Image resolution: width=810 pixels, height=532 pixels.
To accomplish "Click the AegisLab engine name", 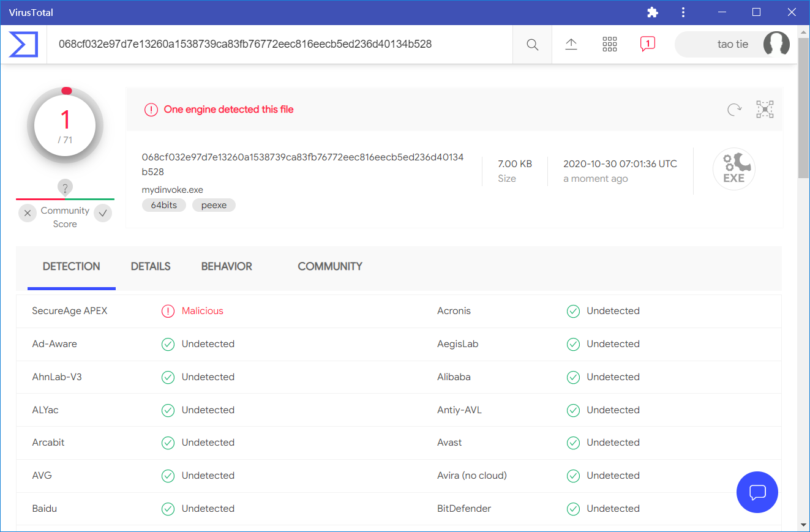I will [x=458, y=344].
